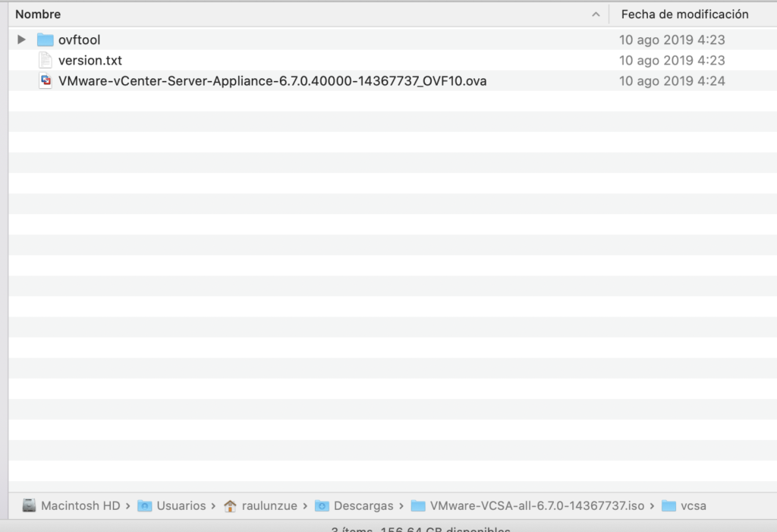Open the ovftool folder icon
Screen dimensions: 777x532
(46, 39)
